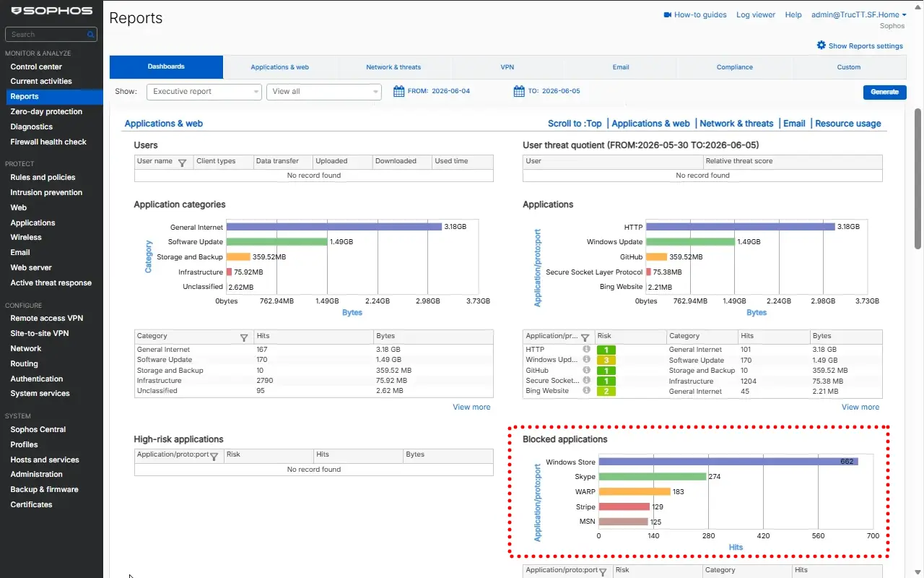The width and height of the screenshot is (924, 578).
Task: Click the search magnifier icon in sidebar
Action: (91, 34)
